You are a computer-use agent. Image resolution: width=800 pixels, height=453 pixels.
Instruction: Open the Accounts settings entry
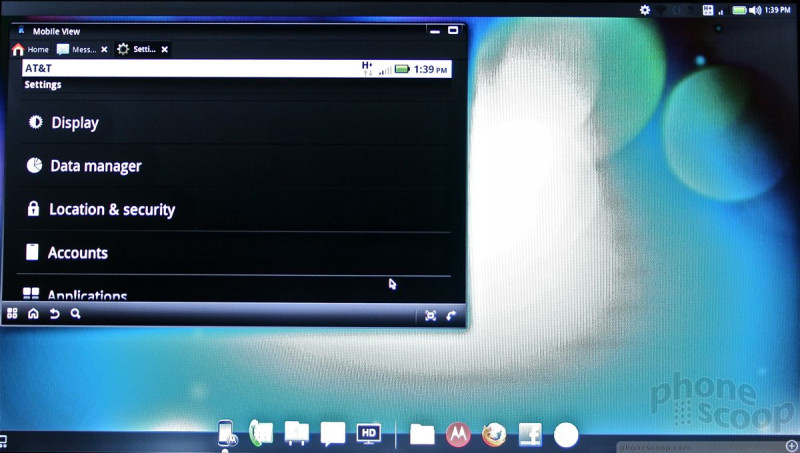coord(235,253)
